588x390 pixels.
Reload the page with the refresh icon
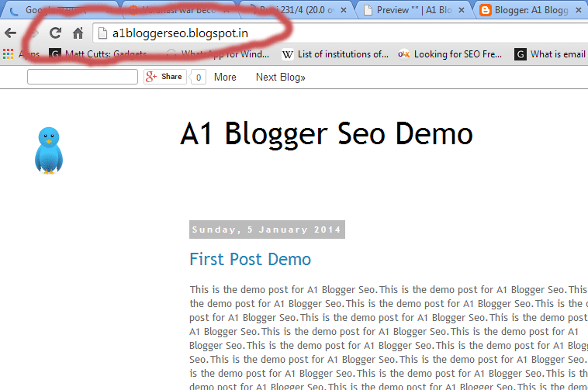[x=55, y=33]
